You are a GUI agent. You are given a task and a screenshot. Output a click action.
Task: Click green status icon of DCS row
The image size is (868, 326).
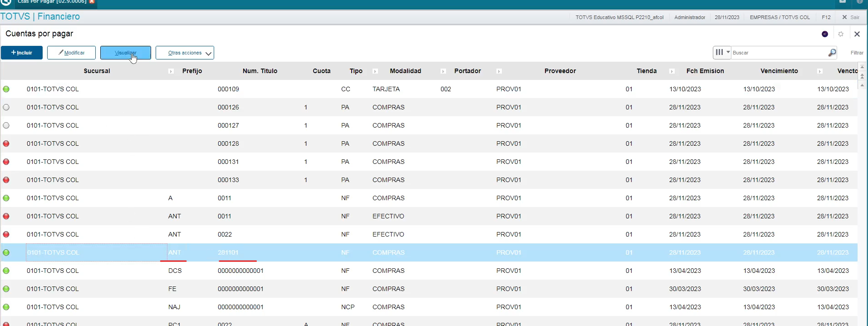(6, 271)
